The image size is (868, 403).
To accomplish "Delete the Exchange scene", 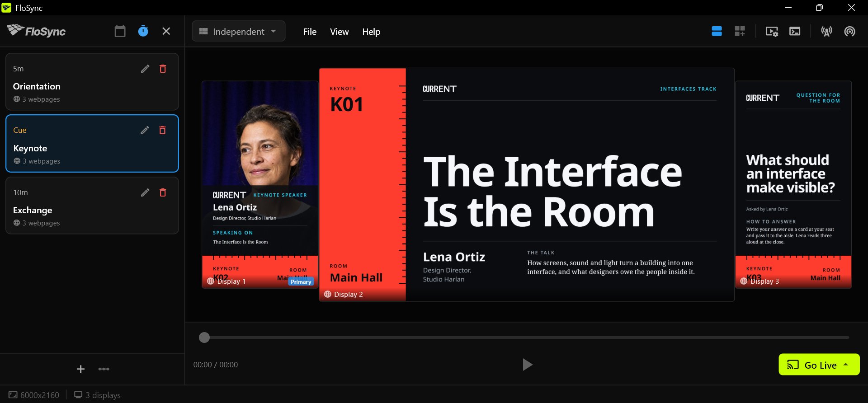I will point(163,192).
